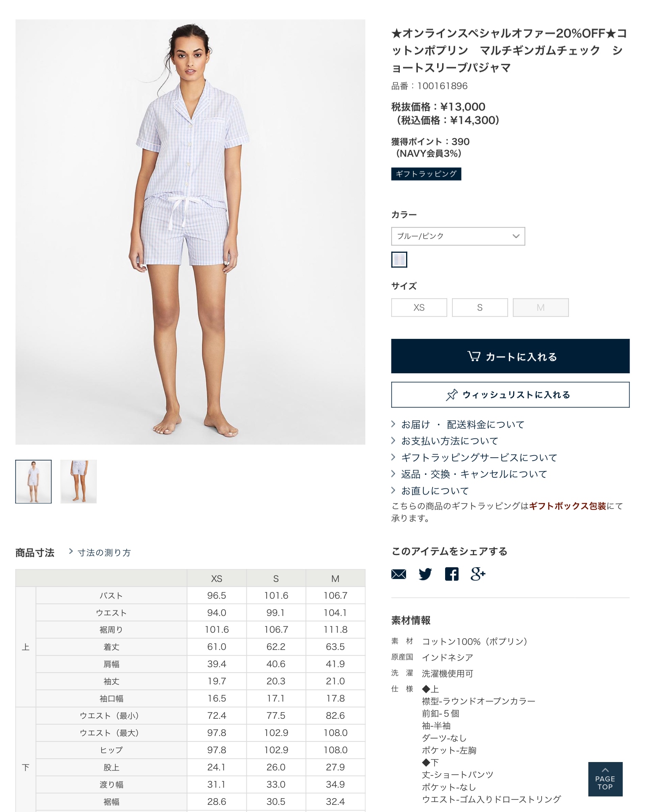Select size S

[x=480, y=307]
